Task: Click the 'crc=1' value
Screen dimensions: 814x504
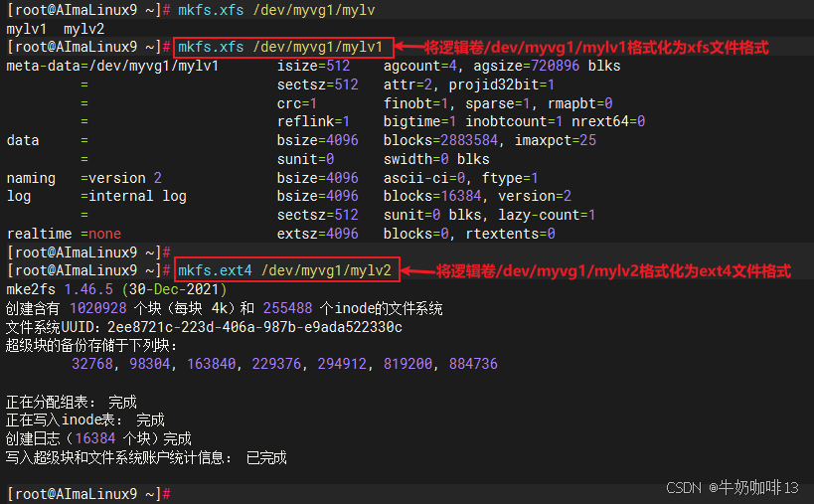Action: coord(297,103)
